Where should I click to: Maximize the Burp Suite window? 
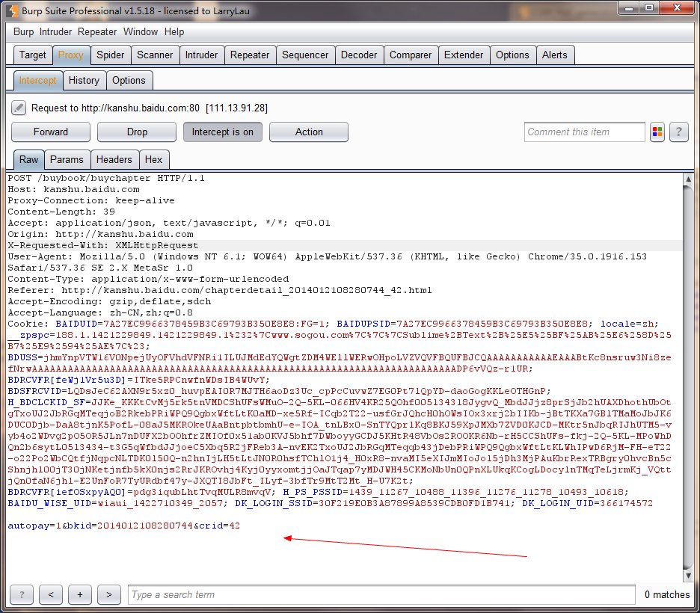click(649, 8)
